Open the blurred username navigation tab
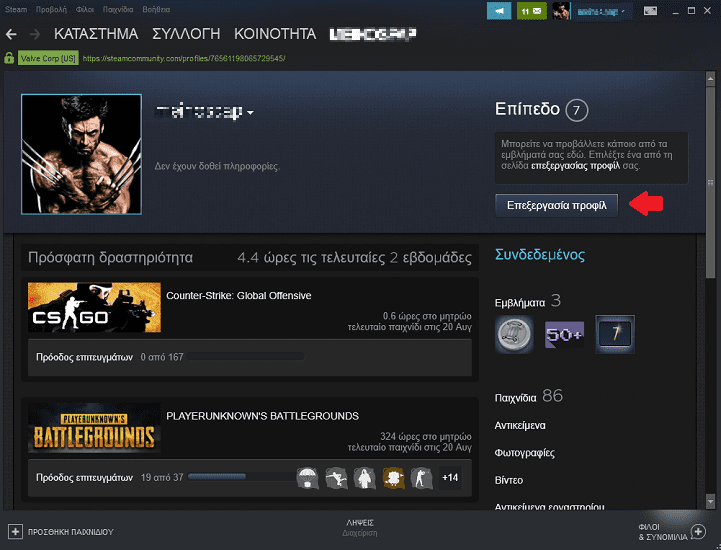Image resolution: width=721 pixels, height=550 pixels. 373,34
